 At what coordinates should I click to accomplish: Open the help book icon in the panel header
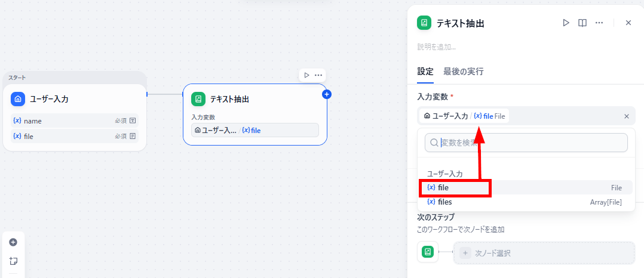pos(582,23)
